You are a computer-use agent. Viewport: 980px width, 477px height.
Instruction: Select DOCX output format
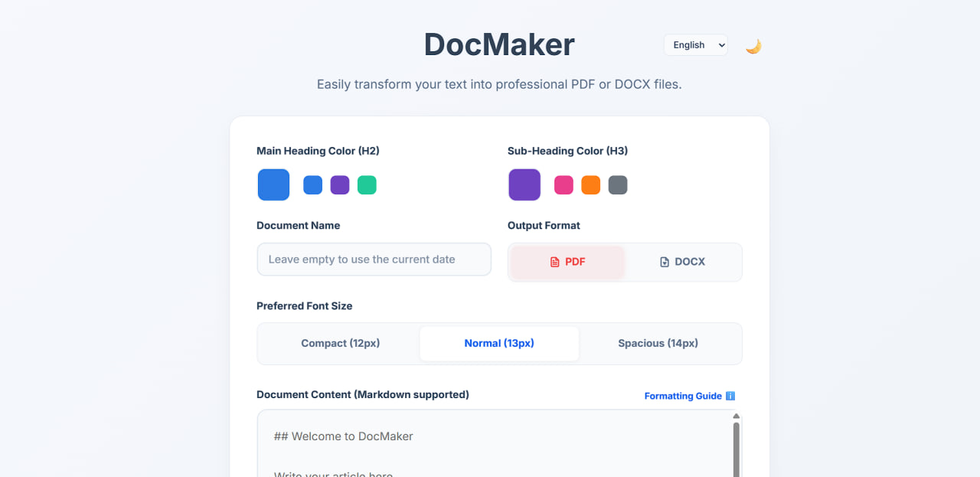682,262
